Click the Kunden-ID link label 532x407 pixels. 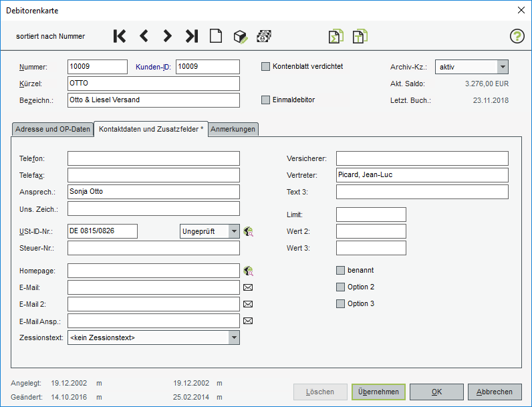(x=153, y=67)
